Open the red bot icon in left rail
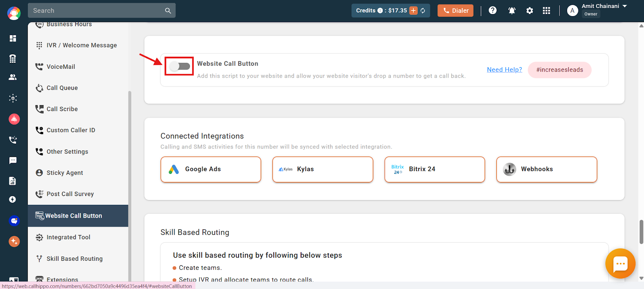 (x=14, y=119)
